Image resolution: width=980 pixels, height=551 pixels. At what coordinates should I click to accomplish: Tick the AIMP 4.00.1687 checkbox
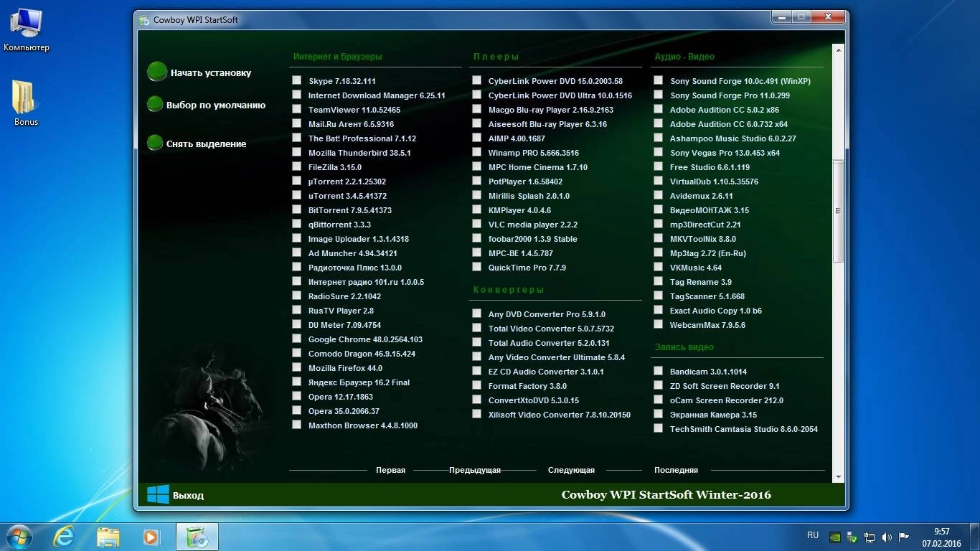coord(476,138)
